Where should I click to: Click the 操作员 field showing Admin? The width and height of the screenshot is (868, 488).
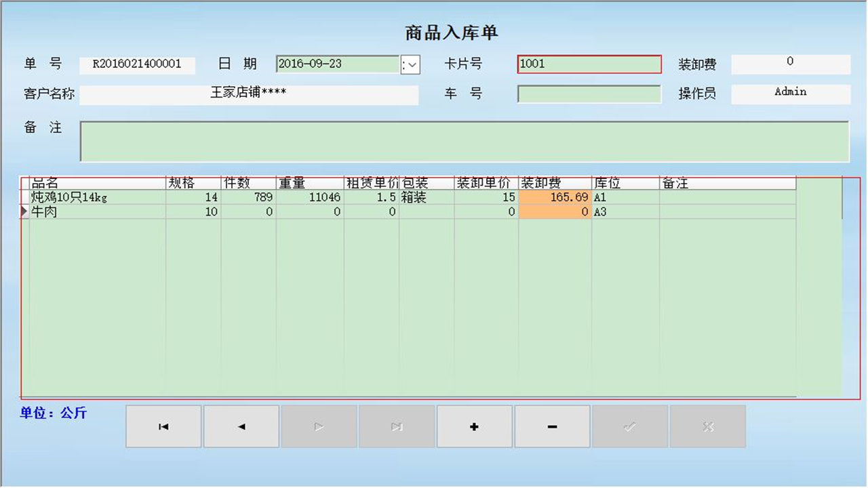pyautogui.click(x=790, y=92)
